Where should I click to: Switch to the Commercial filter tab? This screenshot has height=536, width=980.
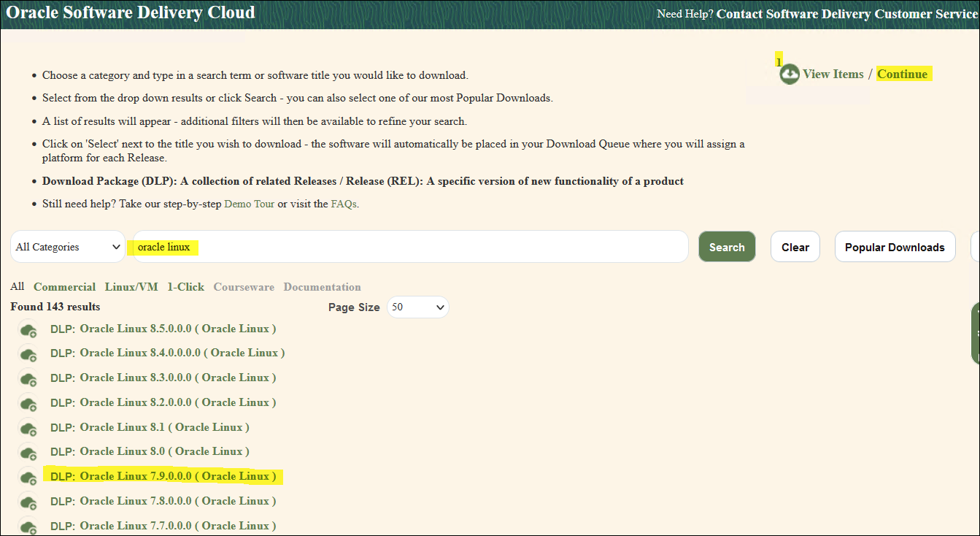[64, 287]
